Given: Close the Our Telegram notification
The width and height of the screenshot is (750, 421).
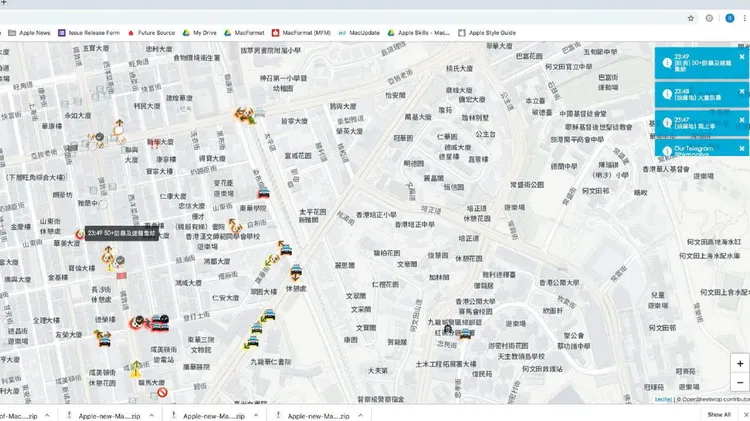Looking at the screenshot, I should pos(742,148).
